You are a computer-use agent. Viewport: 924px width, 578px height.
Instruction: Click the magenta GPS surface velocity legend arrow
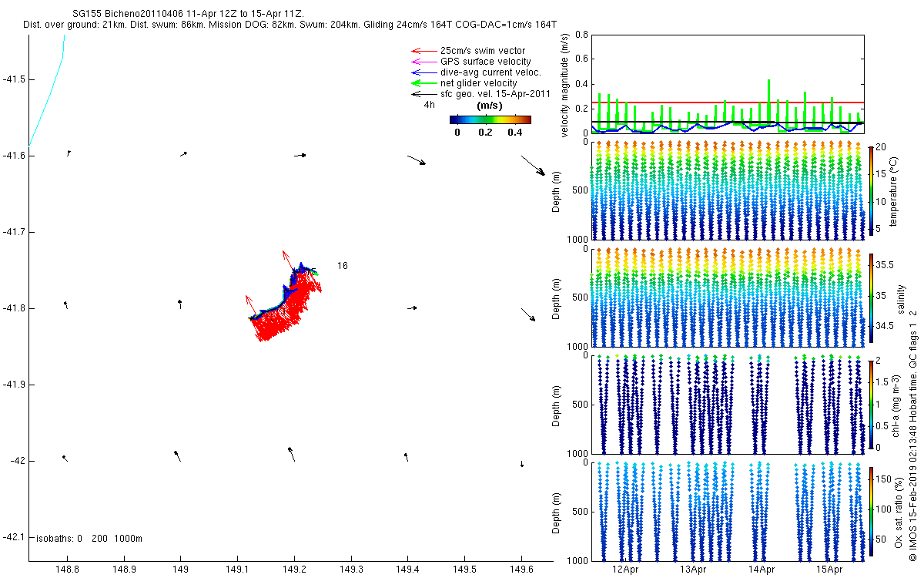[423, 61]
